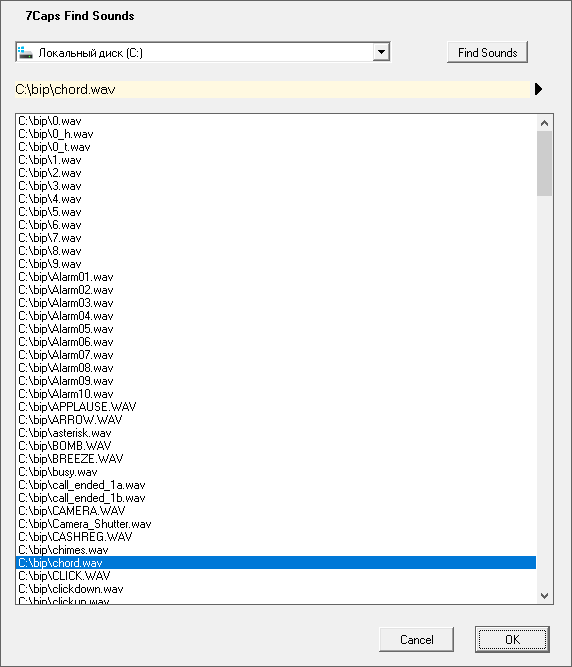Select the highlighted C:\bip\chord.wav entry
Screen dimensions: 572x667
(x=276, y=563)
